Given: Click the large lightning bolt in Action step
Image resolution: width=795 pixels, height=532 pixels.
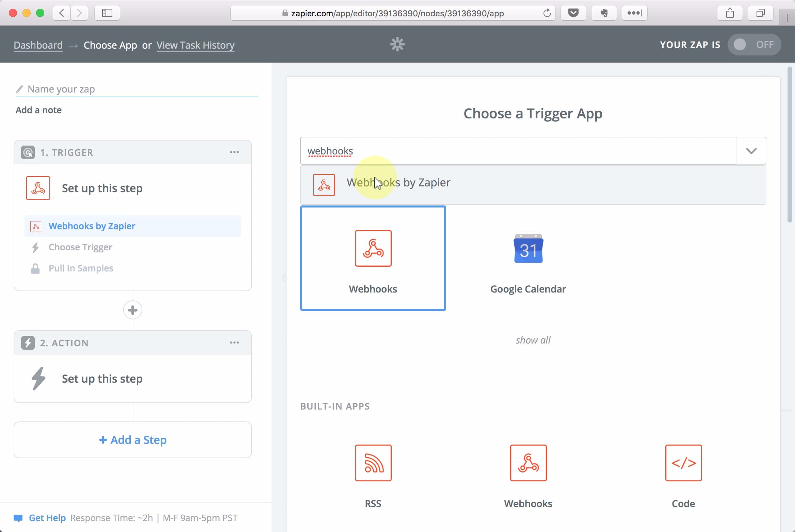Looking at the screenshot, I should [x=38, y=378].
